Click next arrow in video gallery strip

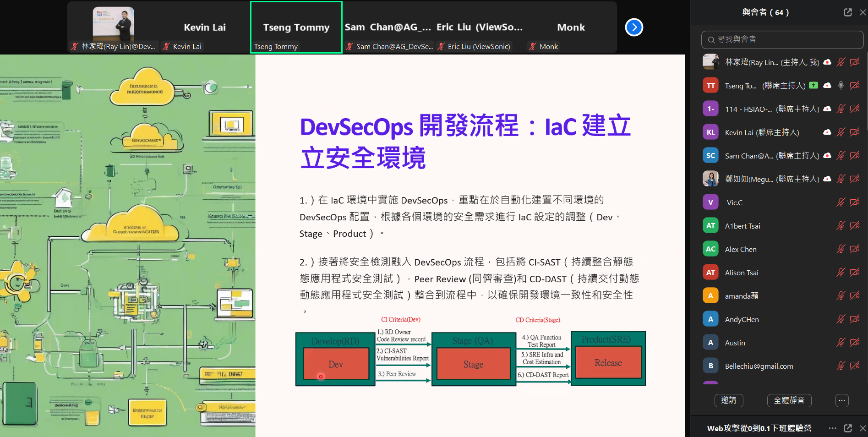pyautogui.click(x=634, y=27)
